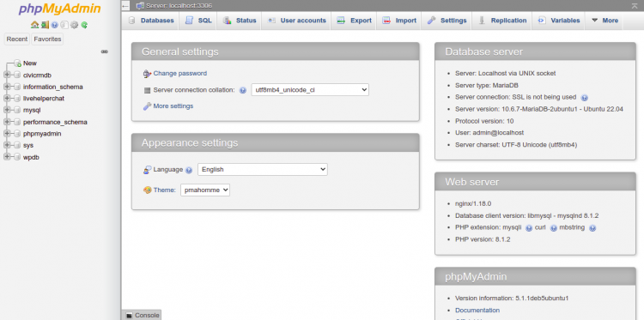Select the information_schema database name
This screenshot has width=644, height=320.
[53, 87]
